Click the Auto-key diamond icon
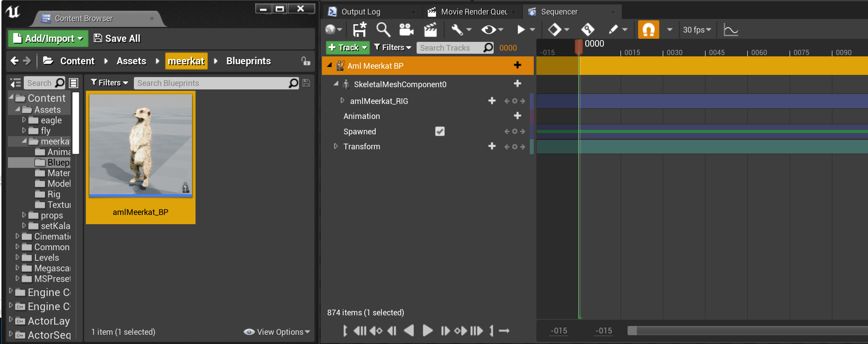The width and height of the screenshot is (868, 344). [x=588, y=30]
